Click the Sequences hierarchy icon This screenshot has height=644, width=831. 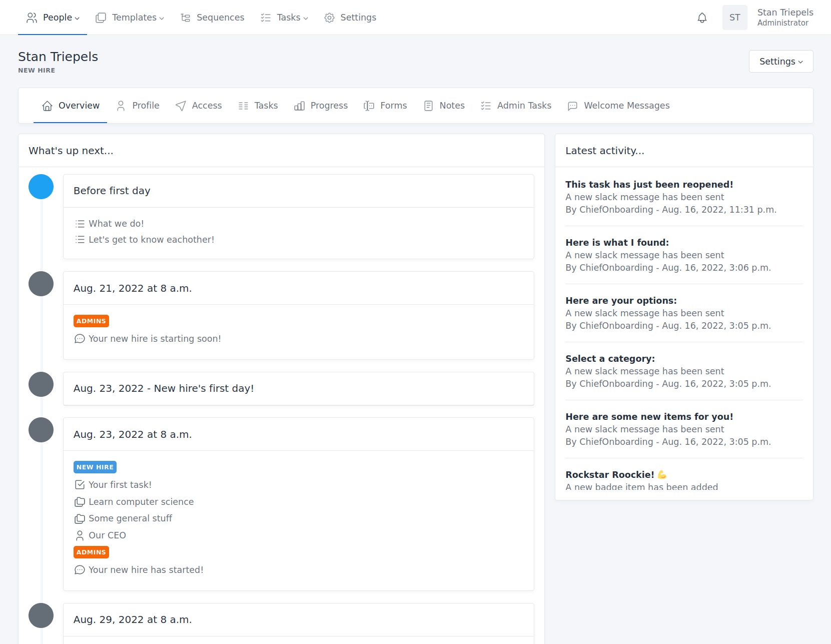186,18
